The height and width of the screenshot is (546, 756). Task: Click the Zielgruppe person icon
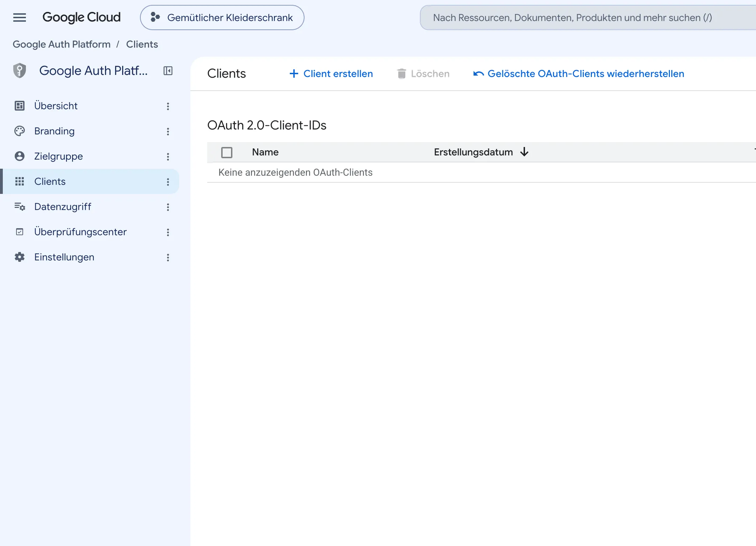click(x=20, y=156)
